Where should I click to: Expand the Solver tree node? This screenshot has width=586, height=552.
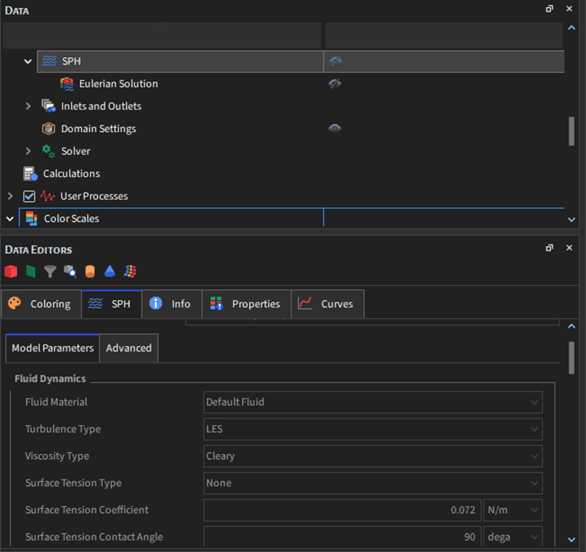pos(28,151)
